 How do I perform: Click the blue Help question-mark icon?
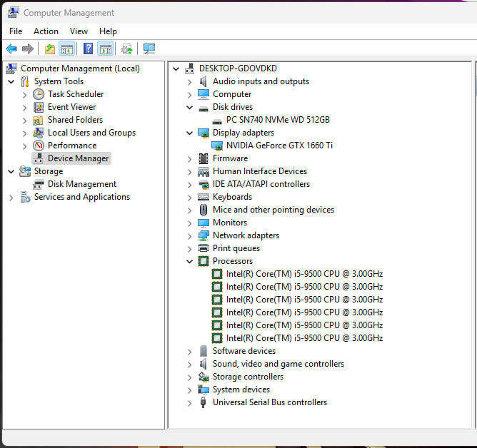click(x=89, y=49)
